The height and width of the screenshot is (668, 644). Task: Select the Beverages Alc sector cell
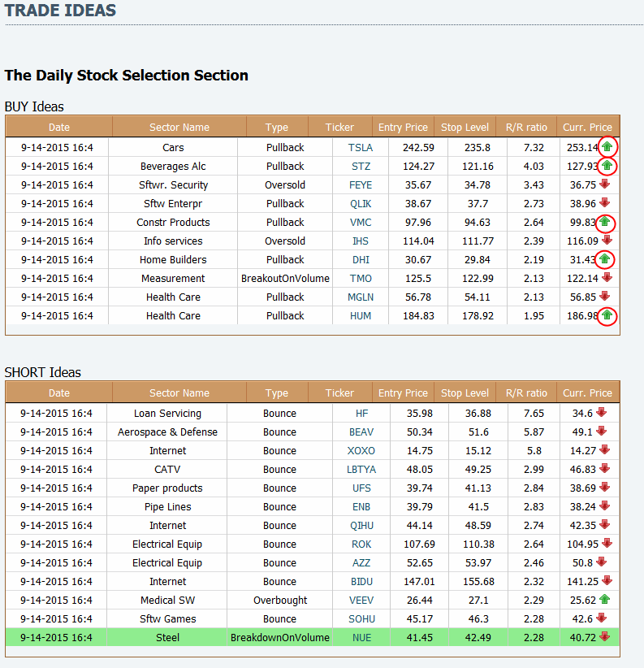[x=173, y=166]
